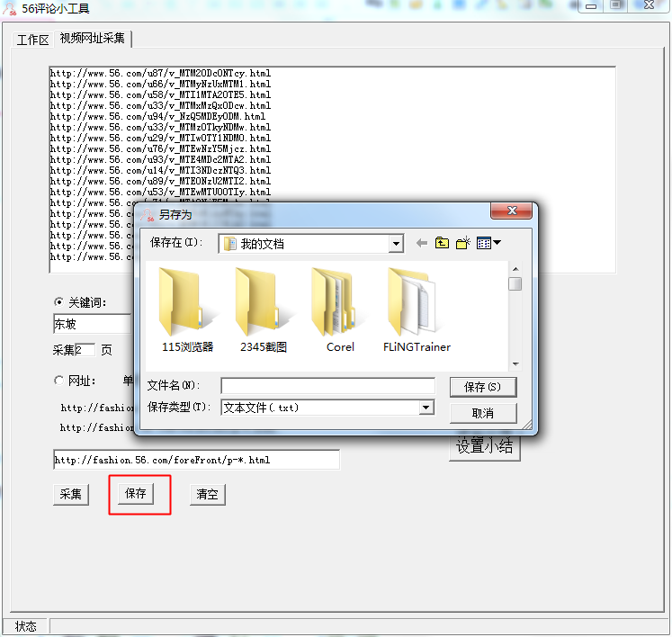Viewport: 672px width, 637px height.
Task: Select the 115浏览器 folder
Action: (187, 310)
